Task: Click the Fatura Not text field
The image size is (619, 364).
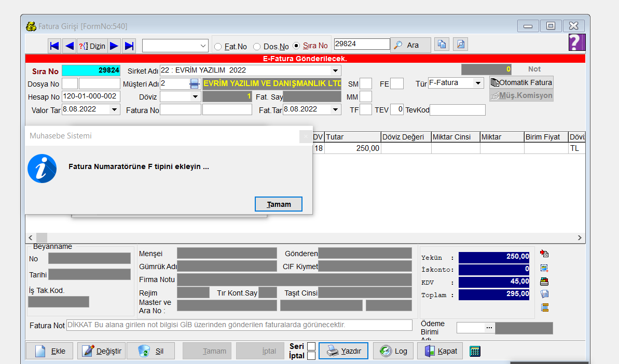Action: [x=239, y=325]
